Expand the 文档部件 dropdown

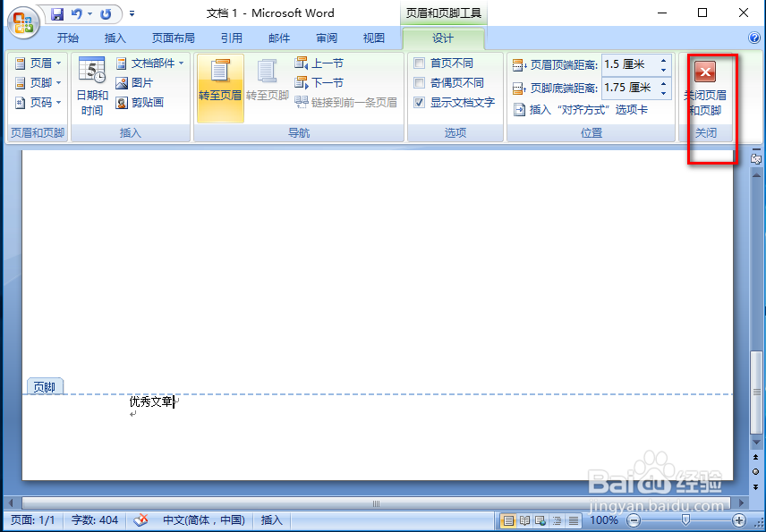point(179,63)
